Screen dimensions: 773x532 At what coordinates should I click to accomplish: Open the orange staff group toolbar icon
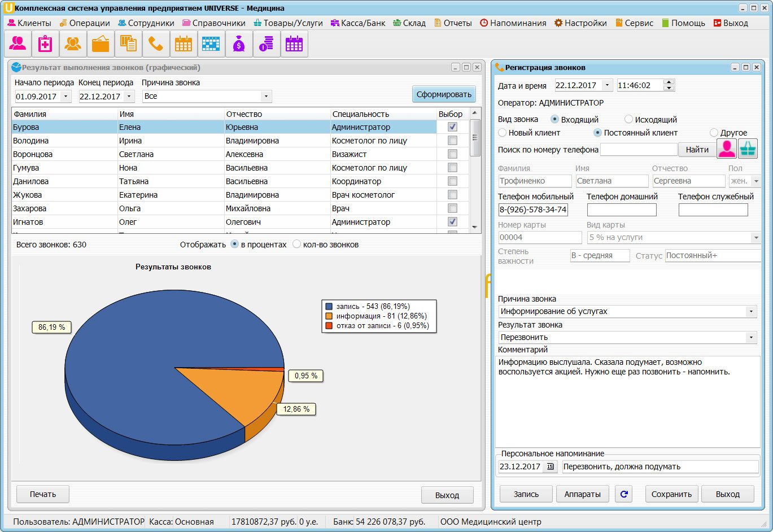click(73, 43)
